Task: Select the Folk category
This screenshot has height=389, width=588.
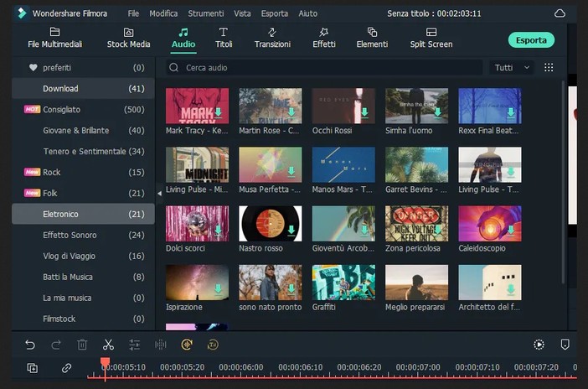Action: tap(83, 194)
